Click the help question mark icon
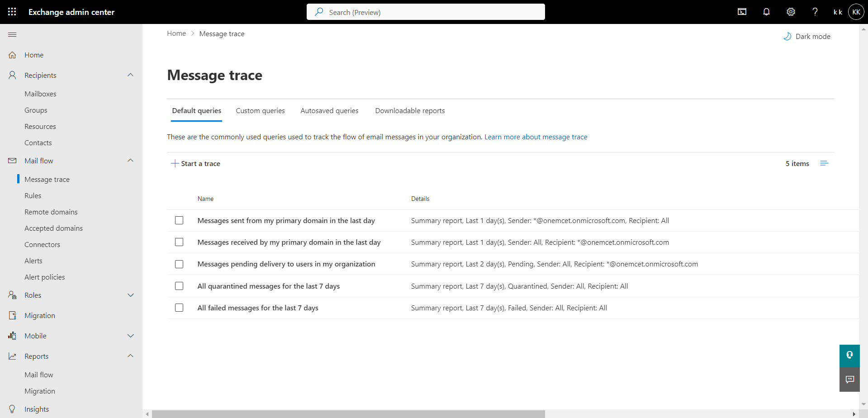Viewport: 868px width, 418px height. tap(815, 12)
